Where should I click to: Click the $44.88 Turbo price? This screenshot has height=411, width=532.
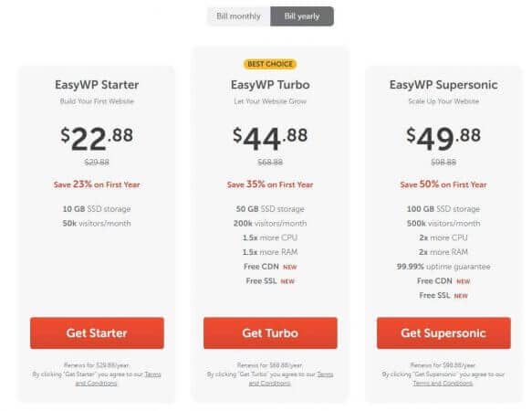point(270,139)
